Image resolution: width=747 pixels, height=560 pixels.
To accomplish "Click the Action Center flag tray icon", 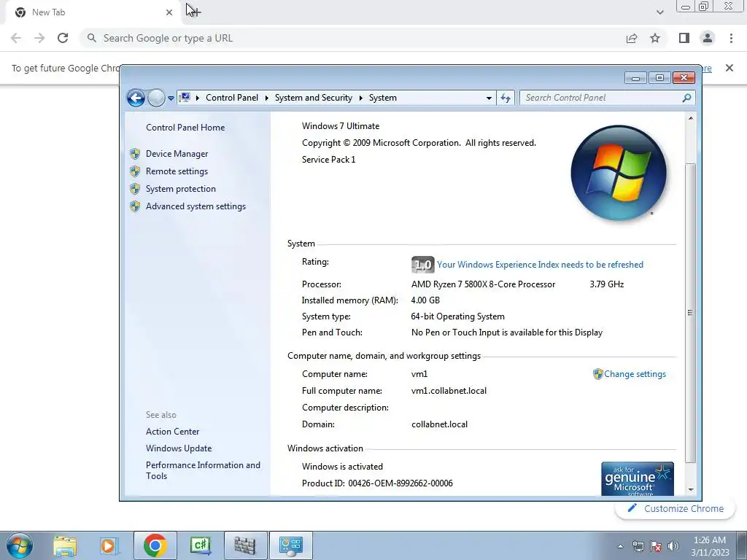I will pyautogui.click(x=656, y=546).
